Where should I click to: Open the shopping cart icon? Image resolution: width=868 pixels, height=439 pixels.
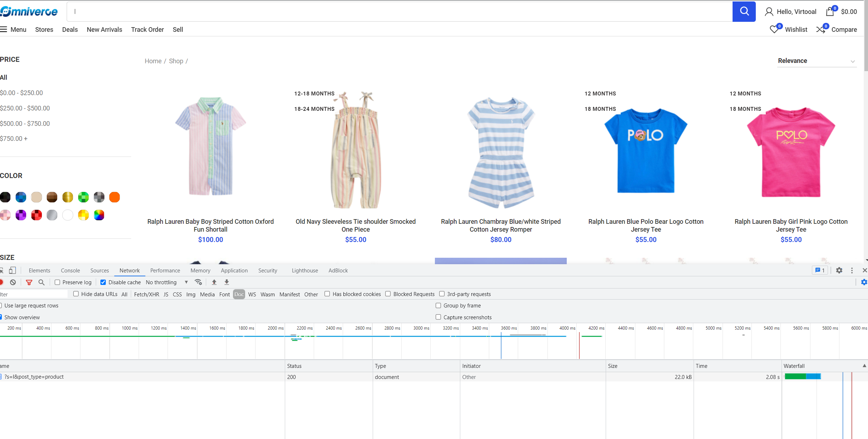[830, 12]
